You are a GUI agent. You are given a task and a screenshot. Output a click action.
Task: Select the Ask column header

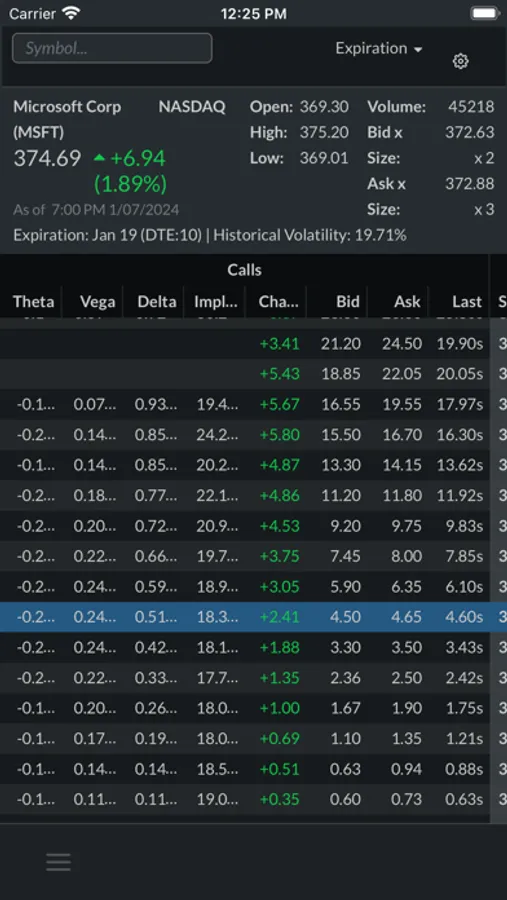[x=407, y=301]
